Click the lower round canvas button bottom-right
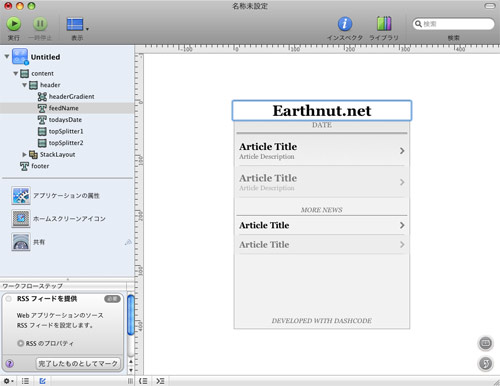 coord(486,363)
